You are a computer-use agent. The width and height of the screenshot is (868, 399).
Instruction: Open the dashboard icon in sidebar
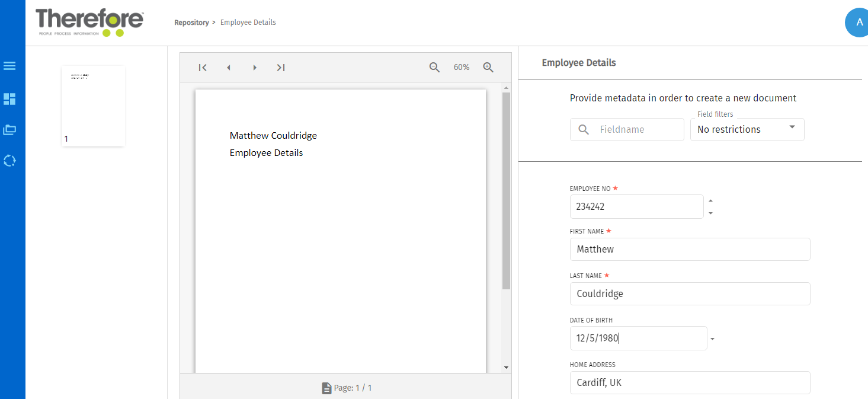point(9,99)
